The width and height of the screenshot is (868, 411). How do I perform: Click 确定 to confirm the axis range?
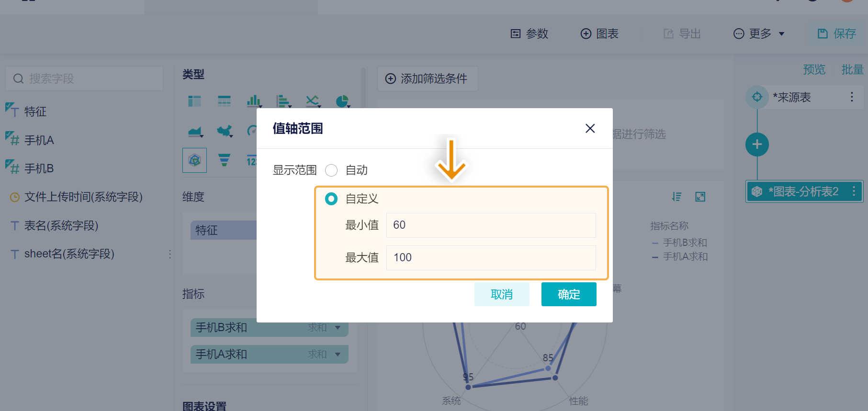pos(569,294)
